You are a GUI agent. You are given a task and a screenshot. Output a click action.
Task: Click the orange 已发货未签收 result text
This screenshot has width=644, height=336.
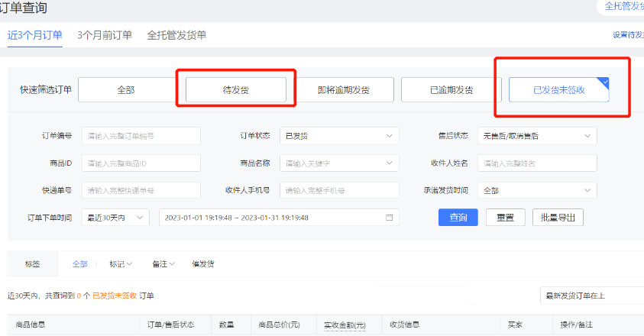click(115, 296)
